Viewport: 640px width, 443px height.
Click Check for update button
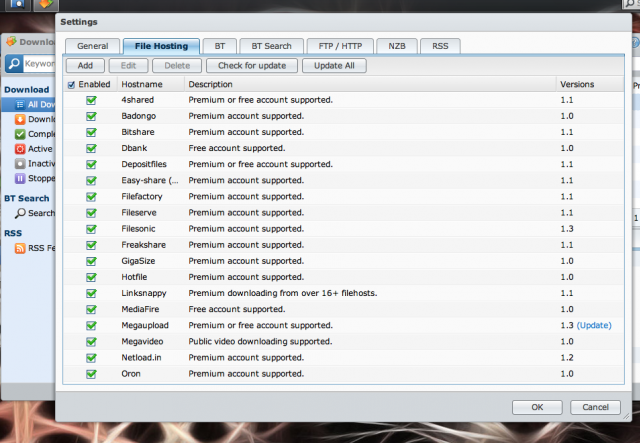coord(252,66)
